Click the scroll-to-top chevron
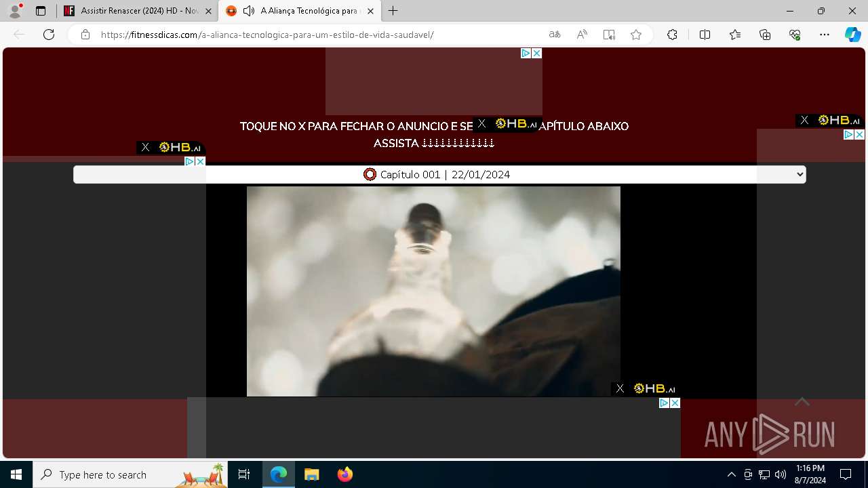The width and height of the screenshot is (868, 488). click(802, 402)
